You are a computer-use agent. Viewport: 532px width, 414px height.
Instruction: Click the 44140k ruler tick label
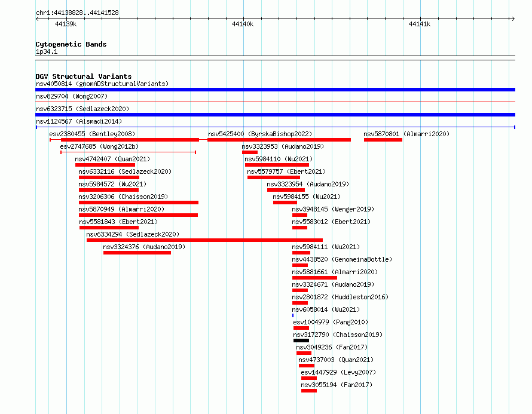click(243, 24)
